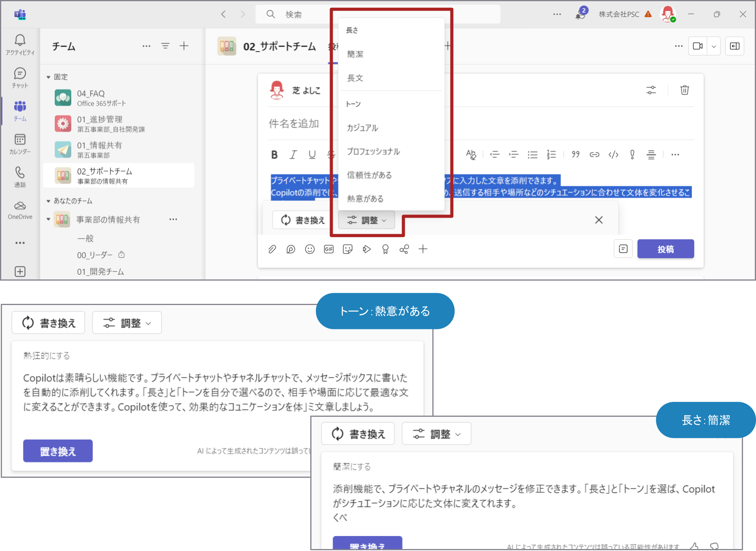This screenshot has height=551, width=756.
Task: Open the emoji picker
Action: pos(310,249)
